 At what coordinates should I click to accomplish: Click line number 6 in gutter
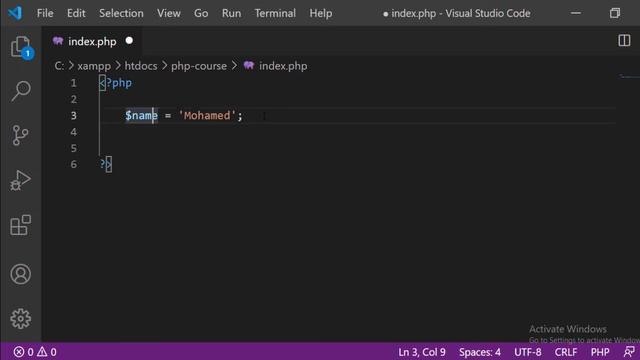(x=73, y=164)
